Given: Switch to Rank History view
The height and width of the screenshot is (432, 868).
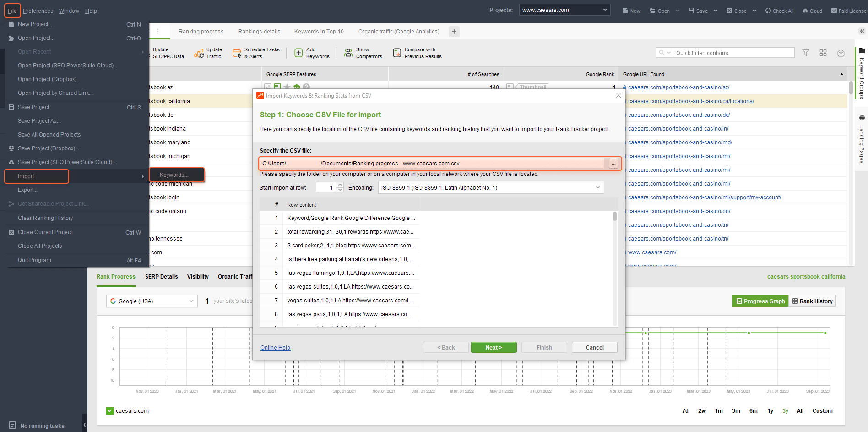Looking at the screenshot, I should point(813,301).
